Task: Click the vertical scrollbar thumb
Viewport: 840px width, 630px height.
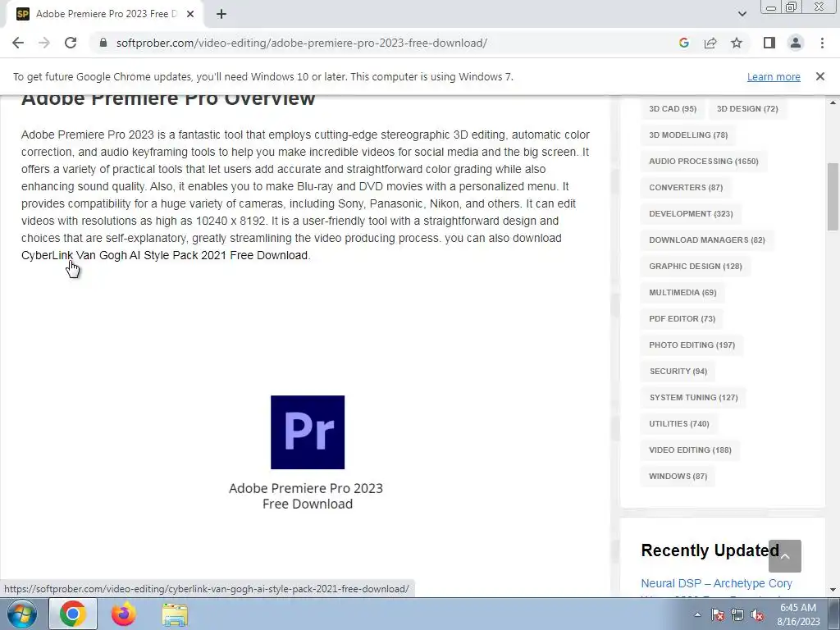Action: coord(833,197)
